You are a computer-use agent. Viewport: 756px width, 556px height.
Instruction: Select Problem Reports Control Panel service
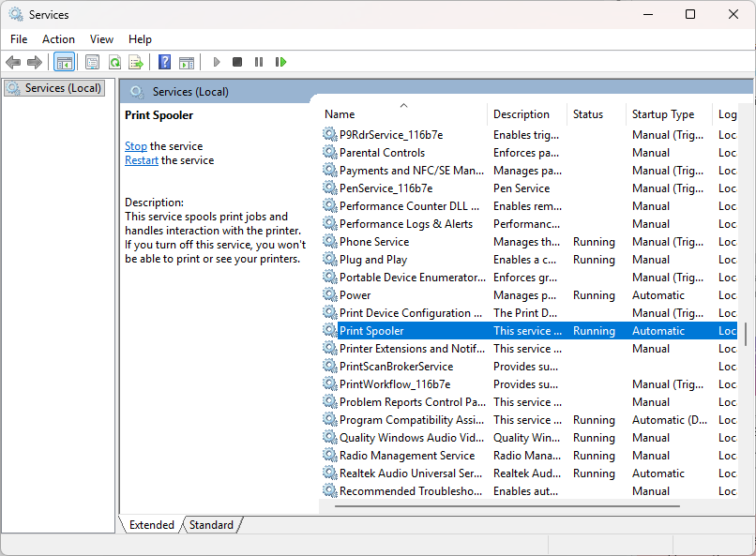528,402
